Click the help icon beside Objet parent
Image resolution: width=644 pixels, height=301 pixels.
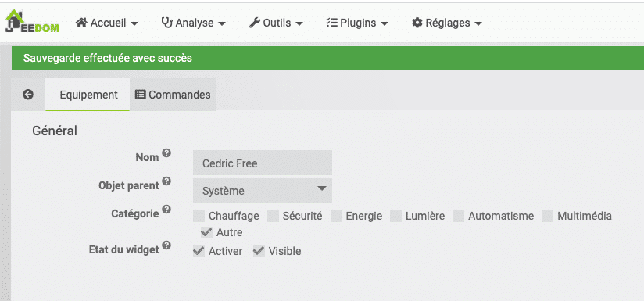166,181
